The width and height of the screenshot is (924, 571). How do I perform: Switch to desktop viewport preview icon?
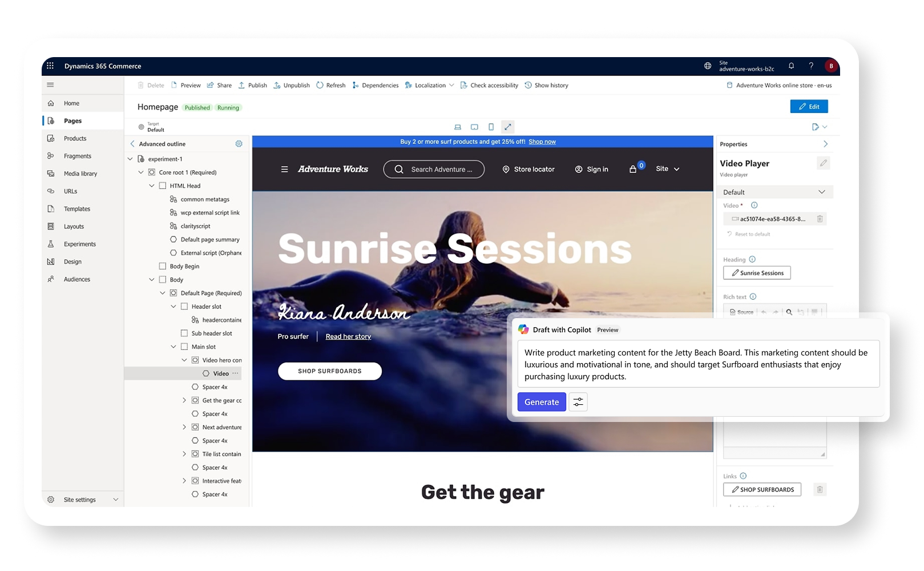[x=457, y=127]
